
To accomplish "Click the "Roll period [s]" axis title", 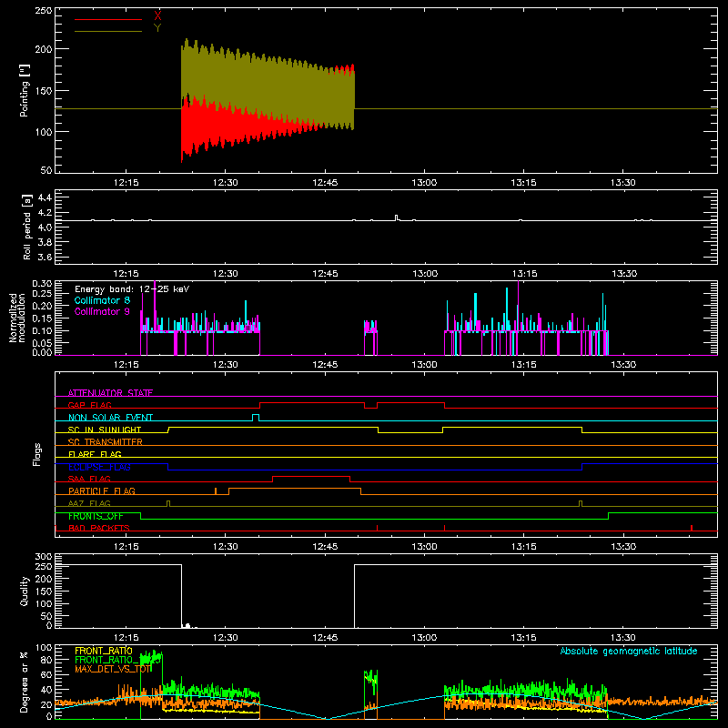I will pyautogui.click(x=27, y=227).
